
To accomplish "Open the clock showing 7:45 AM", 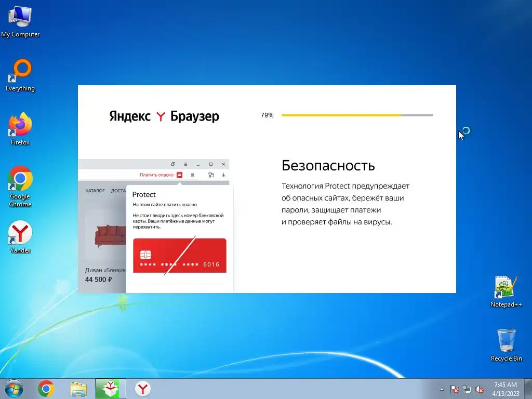I will click(x=506, y=389).
